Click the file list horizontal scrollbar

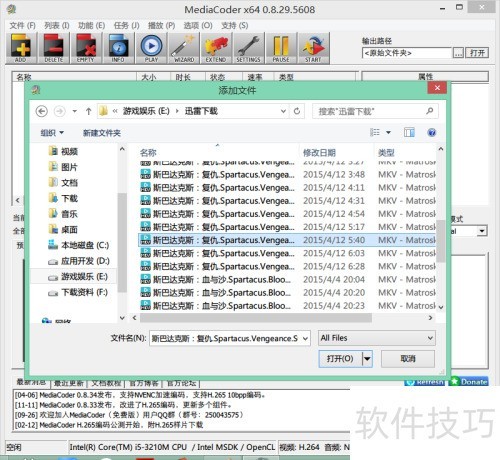256,318
